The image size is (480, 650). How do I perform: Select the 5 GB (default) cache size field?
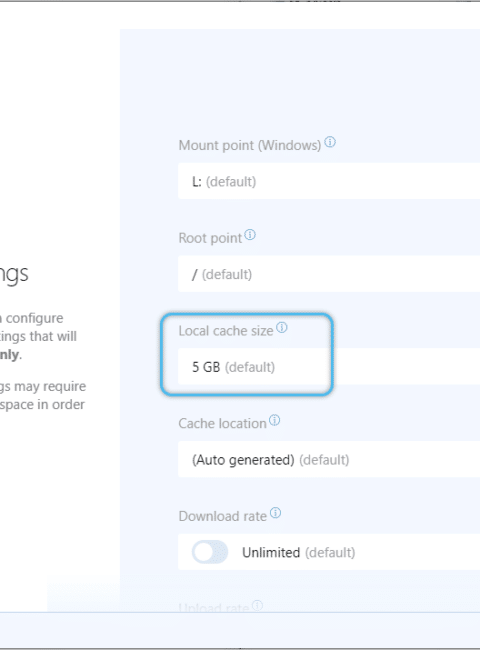click(x=329, y=366)
